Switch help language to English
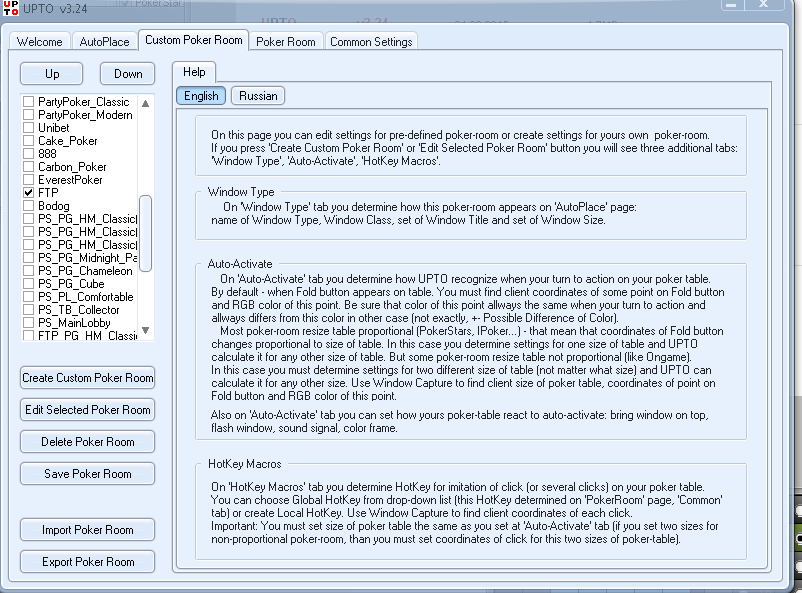802x593 pixels. [201, 96]
